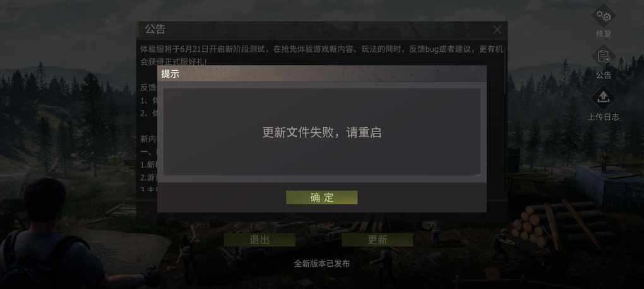Click the 公告 heading of the announcement panel

pyautogui.click(x=155, y=29)
